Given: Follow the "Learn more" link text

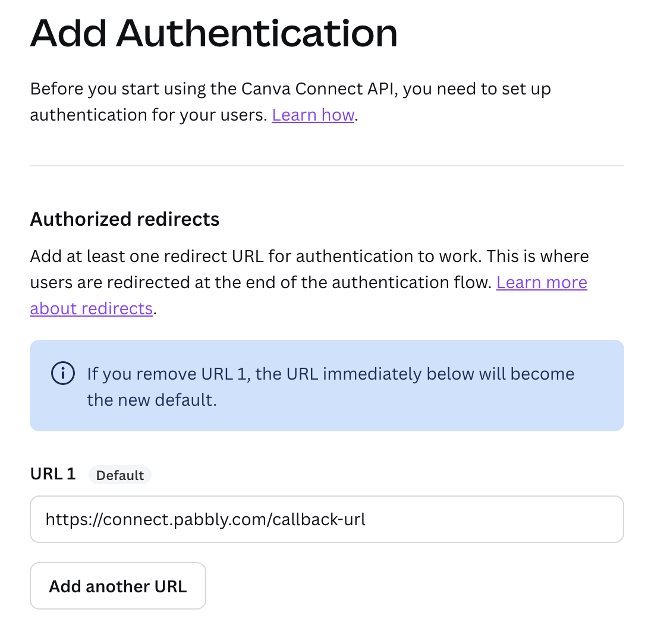Looking at the screenshot, I should coord(542,282).
